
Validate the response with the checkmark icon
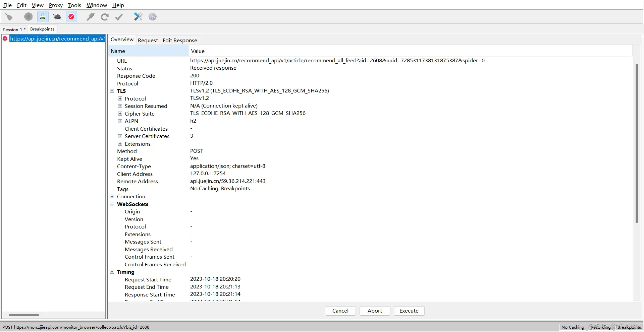119,17
